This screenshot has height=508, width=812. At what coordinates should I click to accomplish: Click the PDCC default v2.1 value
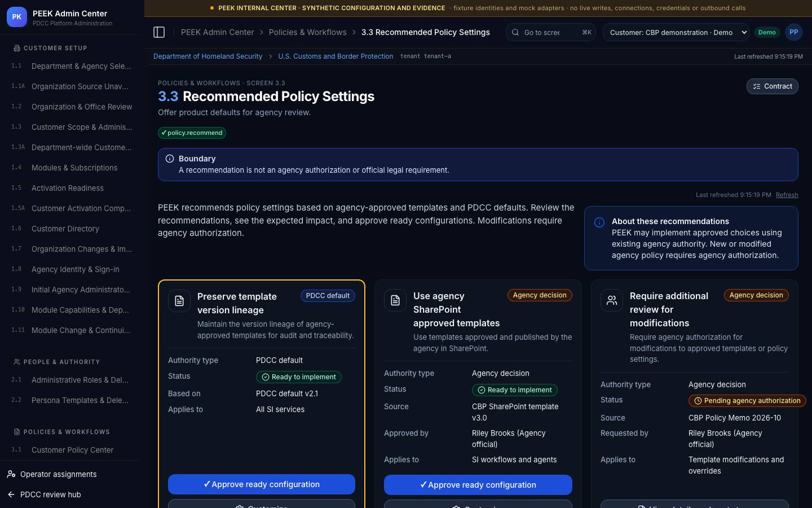[x=287, y=393]
